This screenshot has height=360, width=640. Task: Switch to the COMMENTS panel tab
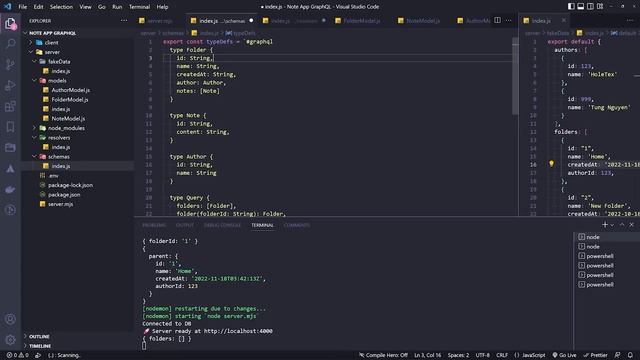pyautogui.click(x=296, y=225)
